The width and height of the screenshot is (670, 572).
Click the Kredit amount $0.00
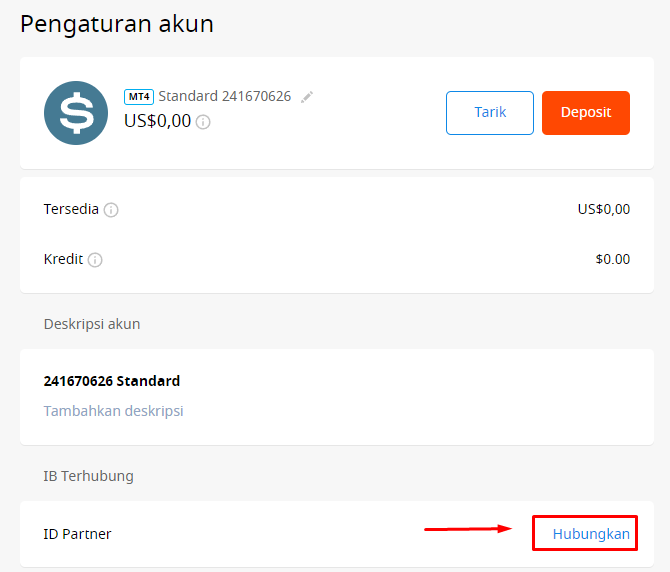click(612, 259)
